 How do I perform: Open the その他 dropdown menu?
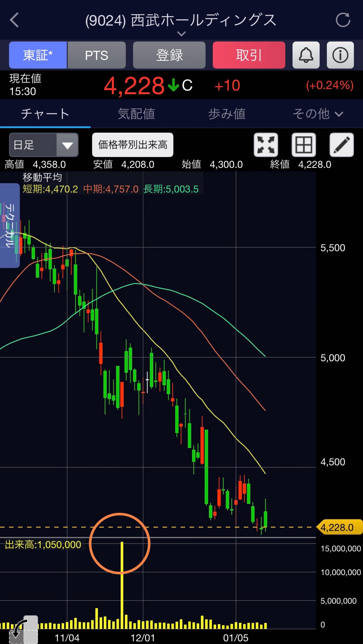[x=318, y=114]
